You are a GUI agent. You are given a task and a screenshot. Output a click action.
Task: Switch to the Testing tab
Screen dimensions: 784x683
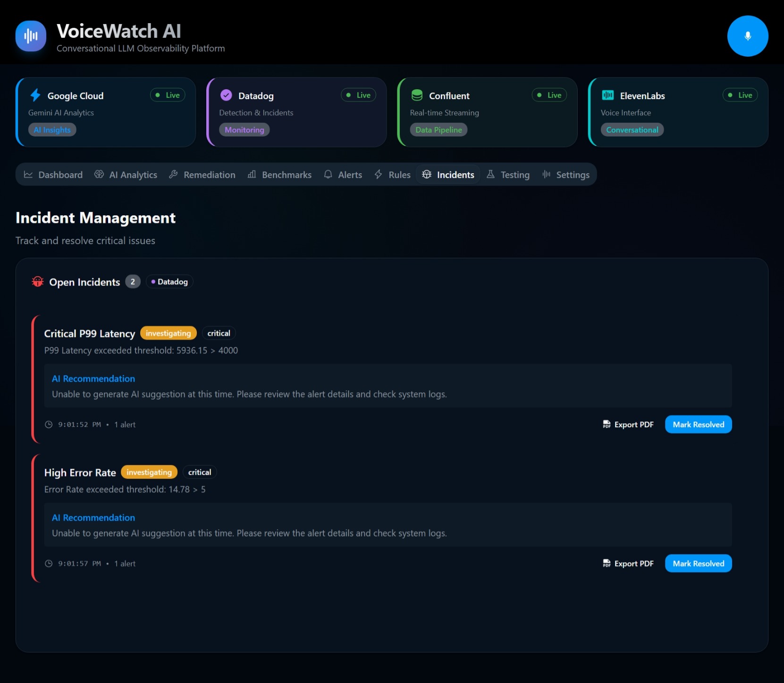coord(508,175)
